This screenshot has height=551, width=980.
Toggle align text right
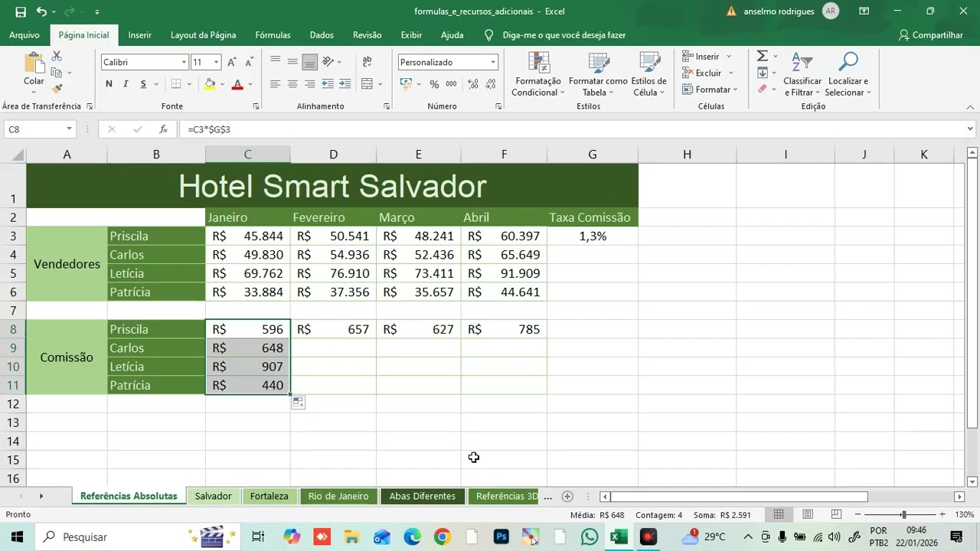[310, 84]
